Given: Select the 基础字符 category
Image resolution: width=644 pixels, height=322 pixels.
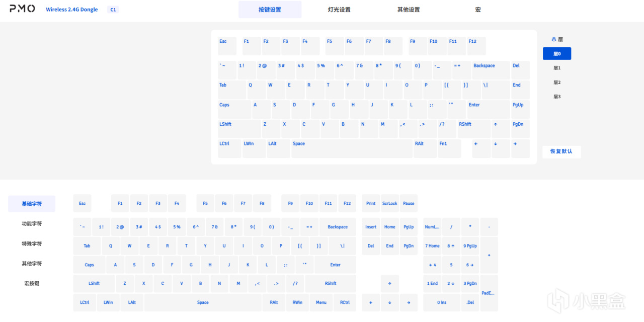Looking at the screenshot, I should point(32,204).
